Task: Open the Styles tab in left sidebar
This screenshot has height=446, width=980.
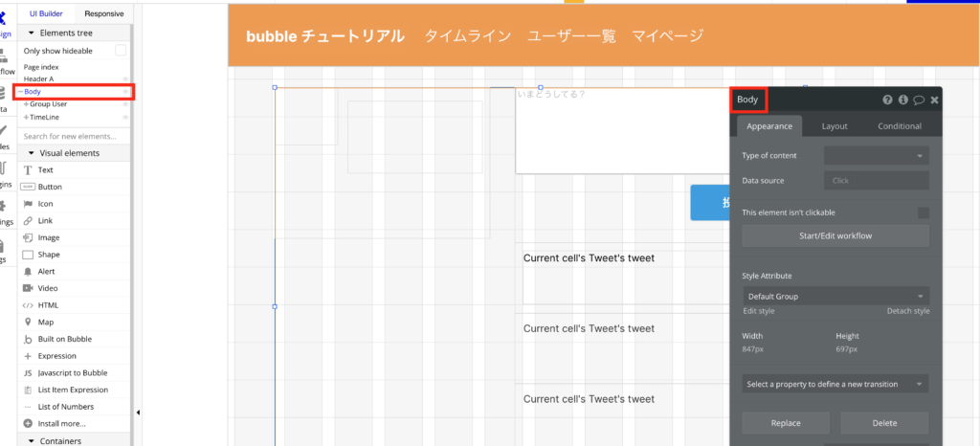Action: [x=5, y=138]
